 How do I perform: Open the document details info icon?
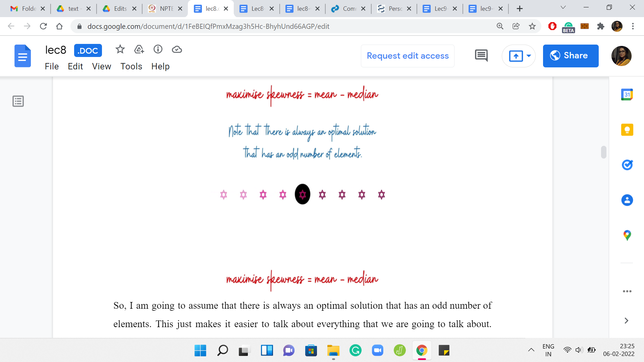click(x=158, y=50)
